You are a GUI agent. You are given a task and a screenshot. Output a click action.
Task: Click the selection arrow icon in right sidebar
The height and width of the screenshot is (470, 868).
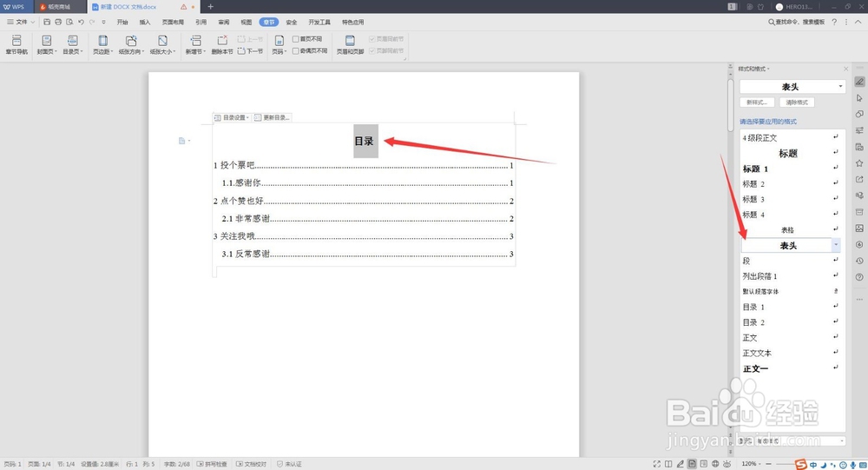pos(859,98)
